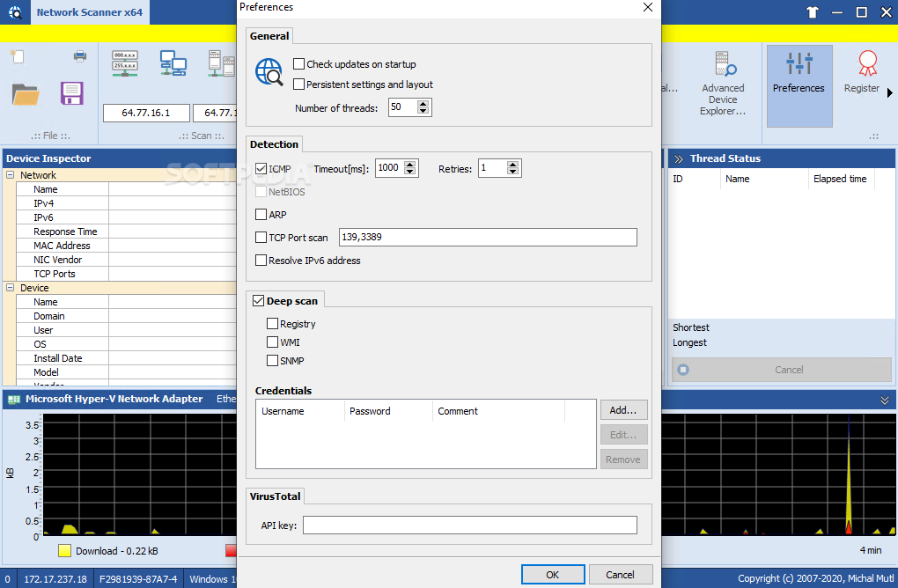Click the IP range scan icon
Image resolution: width=898 pixels, height=588 pixels.
pyautogui.click(x=125, y=63)
